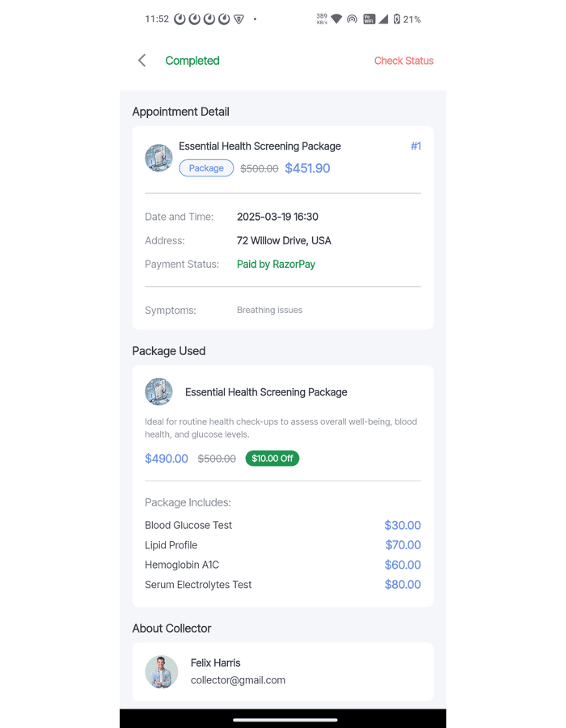This screenshot has width=566, height=728.
Task: Choose the Serum Electrolytes Test row
Action: tap(198, 585)
